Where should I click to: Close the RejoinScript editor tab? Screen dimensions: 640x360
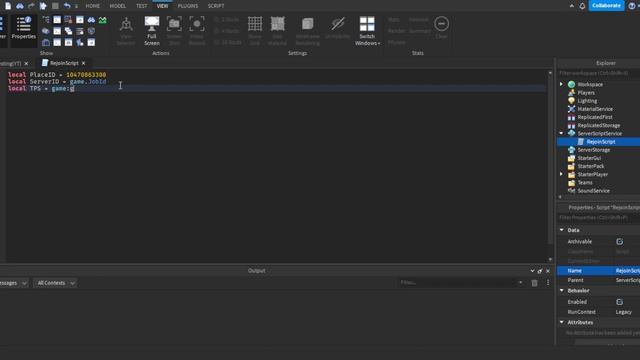84,63
